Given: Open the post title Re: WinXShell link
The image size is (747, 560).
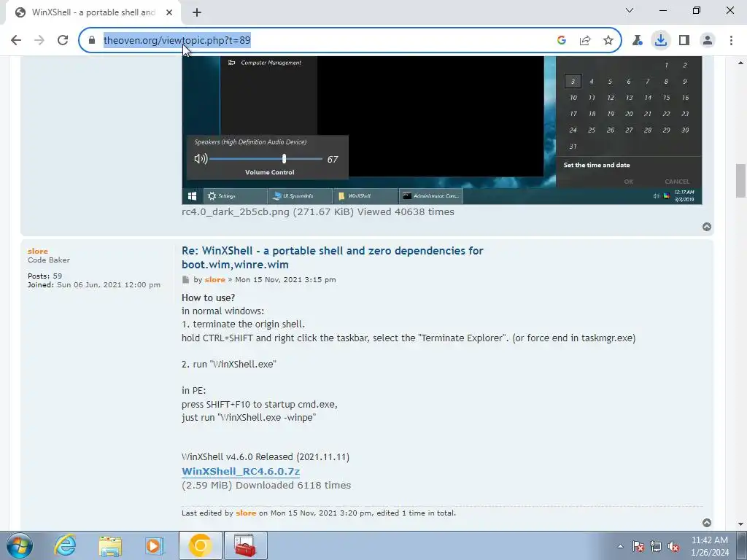Looking at the screenshot, I should tap(332, 257).
